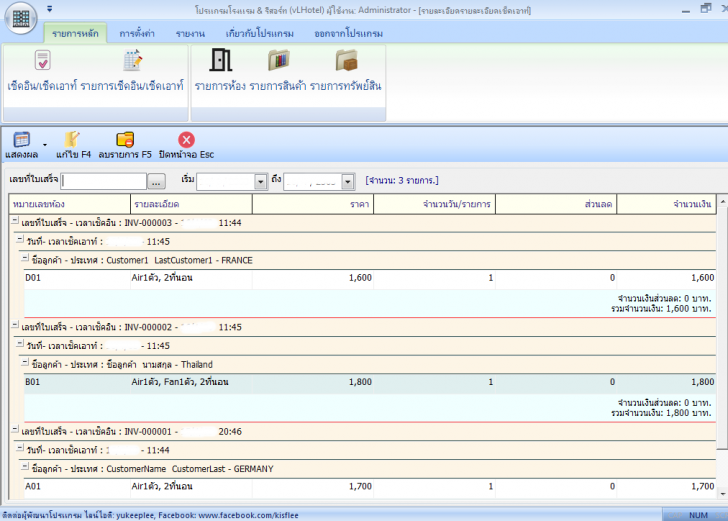This screenshot has width=728, height=521.
Task: Click the เลขที่ใบเสร็จ receipt number input field
Action: click(104, 182)
